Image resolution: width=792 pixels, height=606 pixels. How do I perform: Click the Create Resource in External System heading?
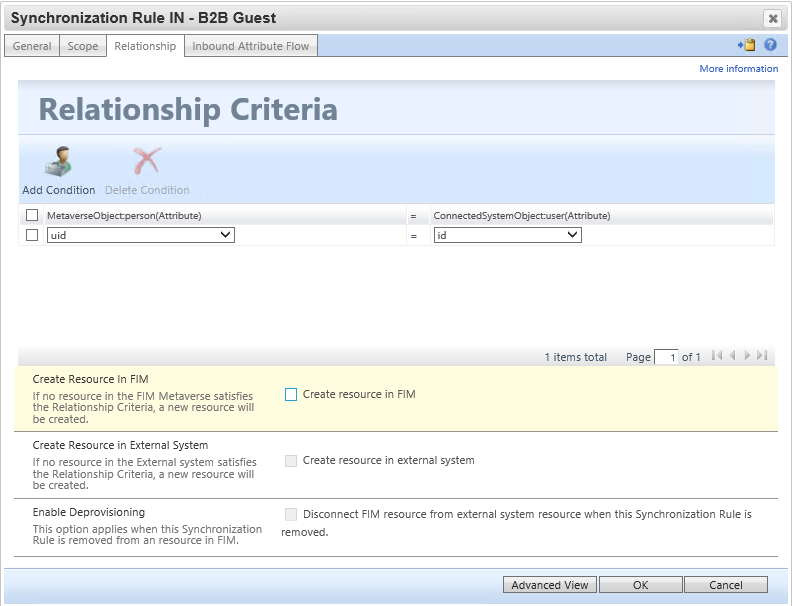point(120,445)
